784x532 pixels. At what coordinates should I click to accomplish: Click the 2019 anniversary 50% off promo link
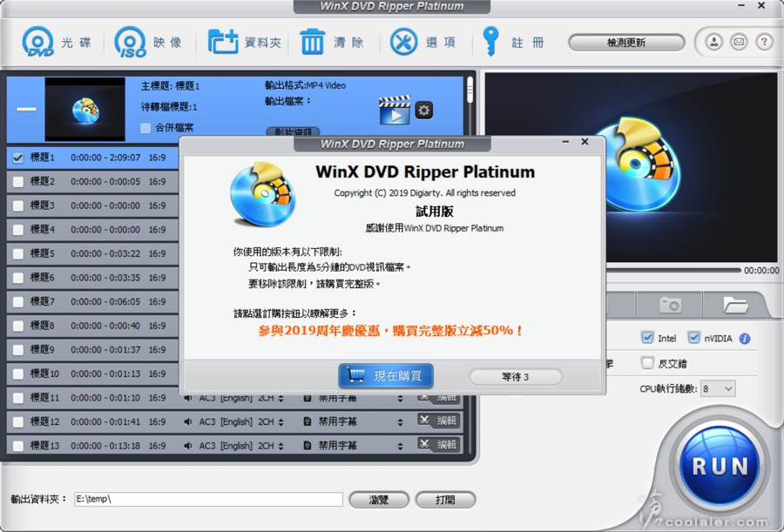coord(390,331)
